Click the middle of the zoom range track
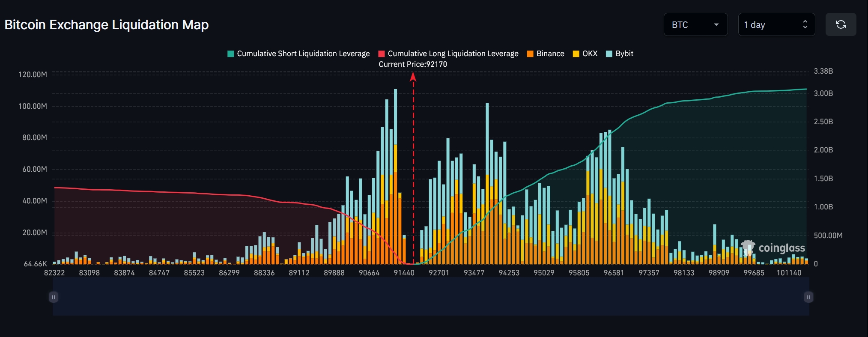The image size is (868, 337). pos(431,297)
